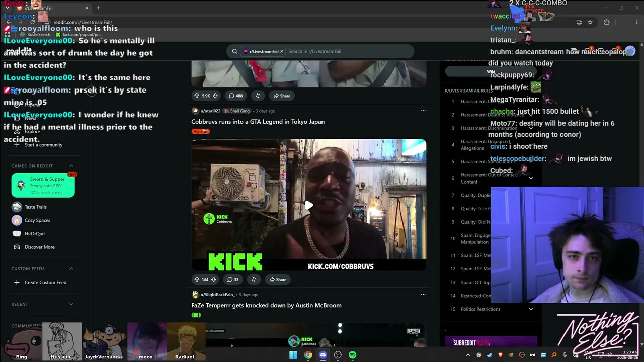The width and height of the screenshot is (644, 362).
Task: Open the HitOrQuit game
Action: click(x=35, y=234)
